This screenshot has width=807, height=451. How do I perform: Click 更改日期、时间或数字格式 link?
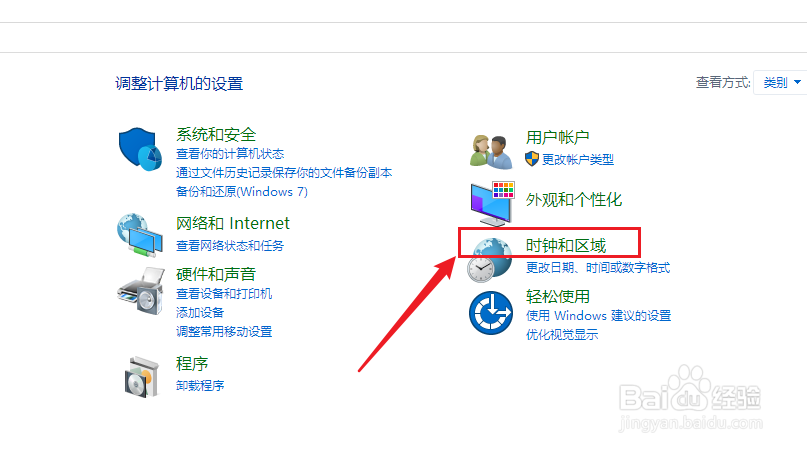(x=598, y=268)
